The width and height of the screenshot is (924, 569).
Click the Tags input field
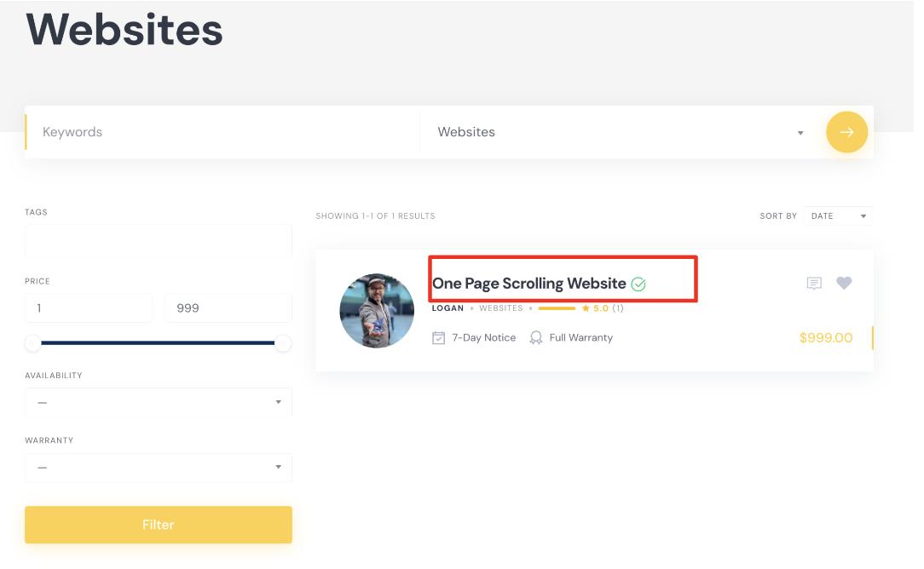pyautogui.click(x=159, y=240)
